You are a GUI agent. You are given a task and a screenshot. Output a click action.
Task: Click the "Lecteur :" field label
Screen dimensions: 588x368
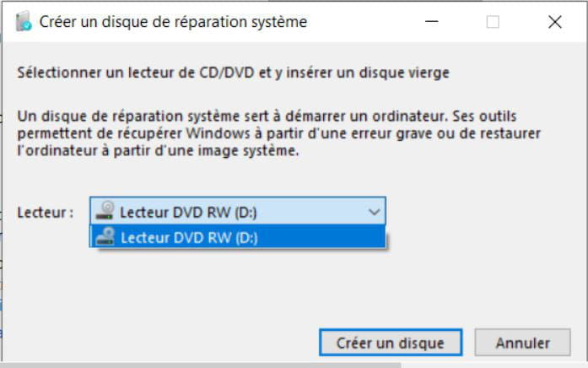pos(46,212)
